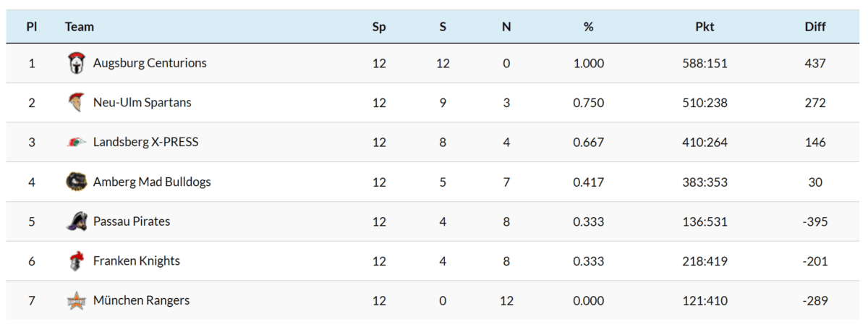Open the Franken Knights team link

[x=137, y=261]
